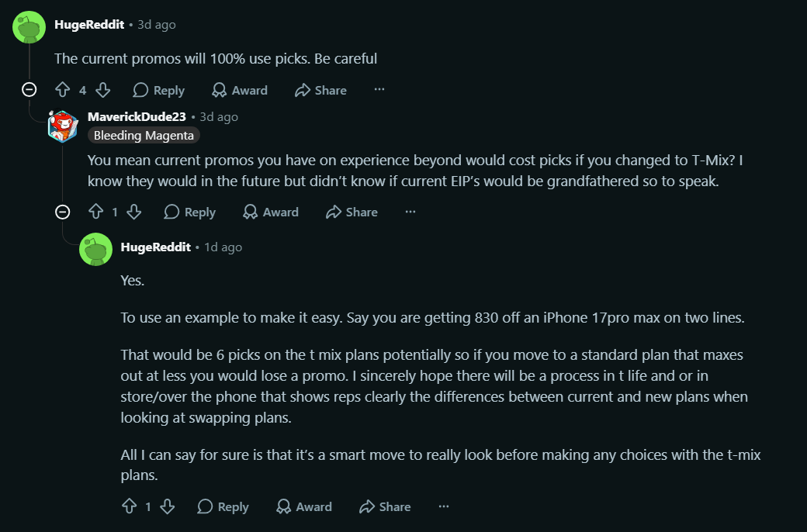Give an Award to the top comment

pos(240,90)
